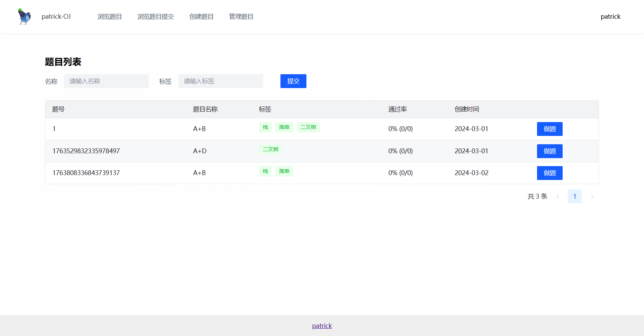644x336 pixels.
Task: Click problem number 1 cell
Action: coord(54,129)
